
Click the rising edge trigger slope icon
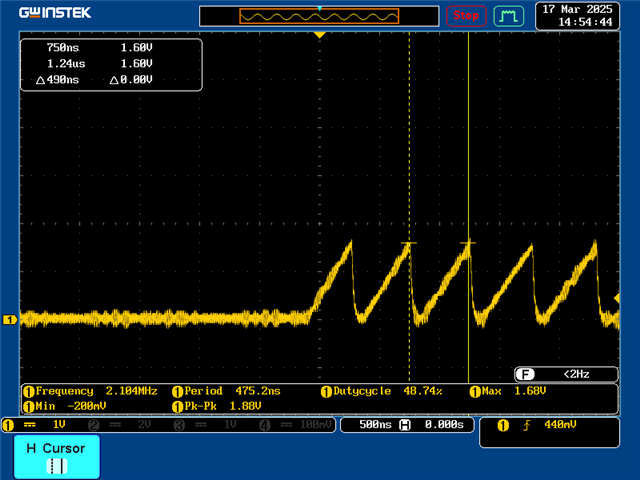[x=527, y=425]
